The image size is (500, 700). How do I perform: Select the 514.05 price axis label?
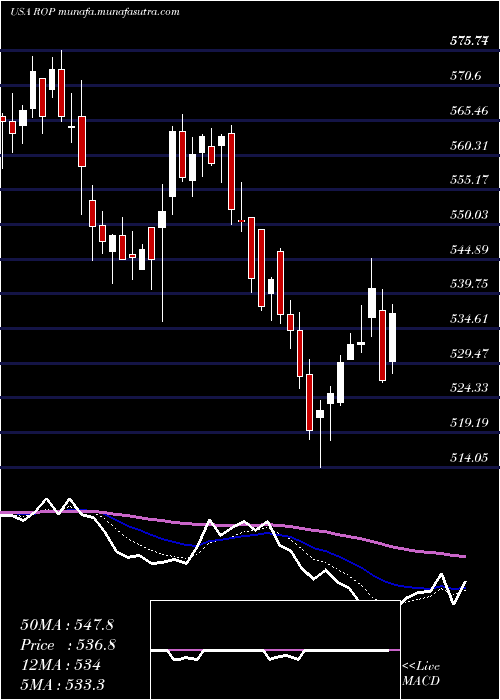click(x=469, y=458)
